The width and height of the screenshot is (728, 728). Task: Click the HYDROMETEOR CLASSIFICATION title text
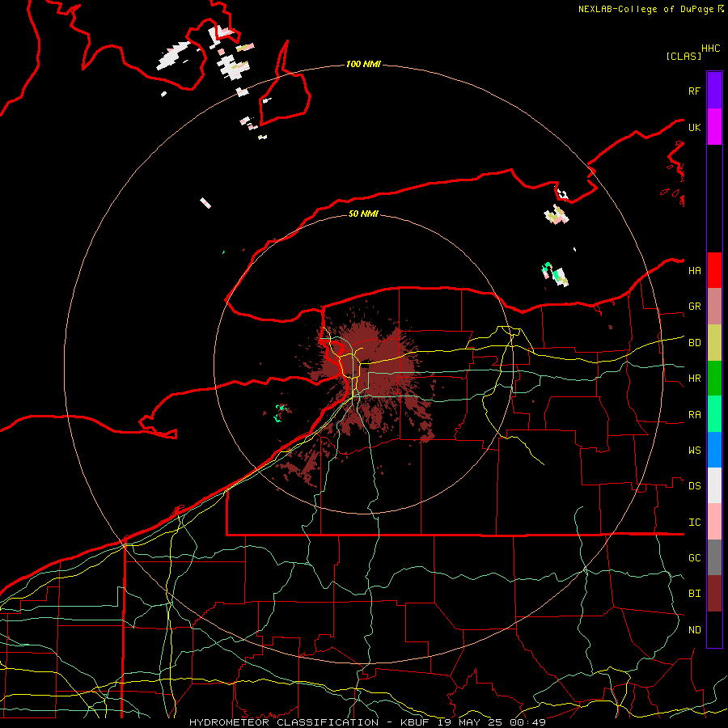click(284, 722)
